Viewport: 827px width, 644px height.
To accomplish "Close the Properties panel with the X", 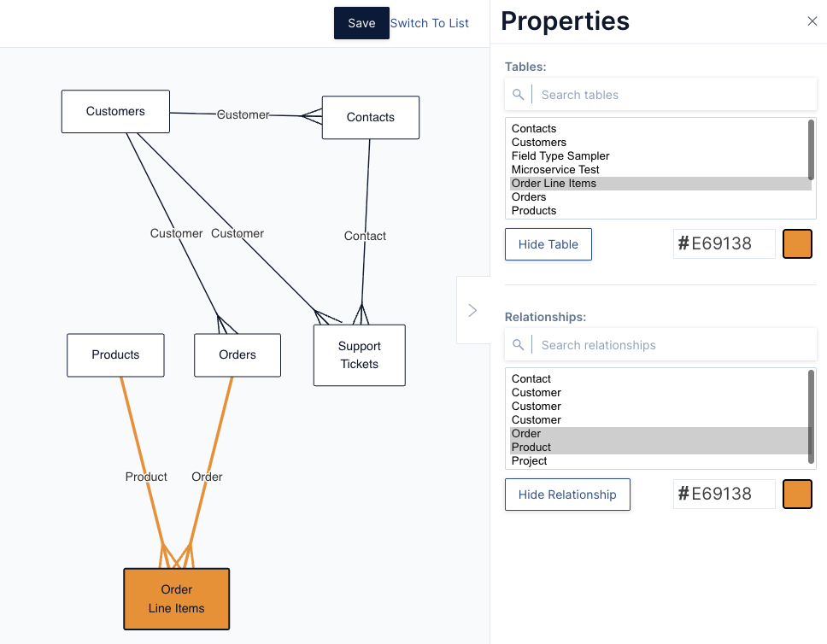I will click(x=812, y=21).
